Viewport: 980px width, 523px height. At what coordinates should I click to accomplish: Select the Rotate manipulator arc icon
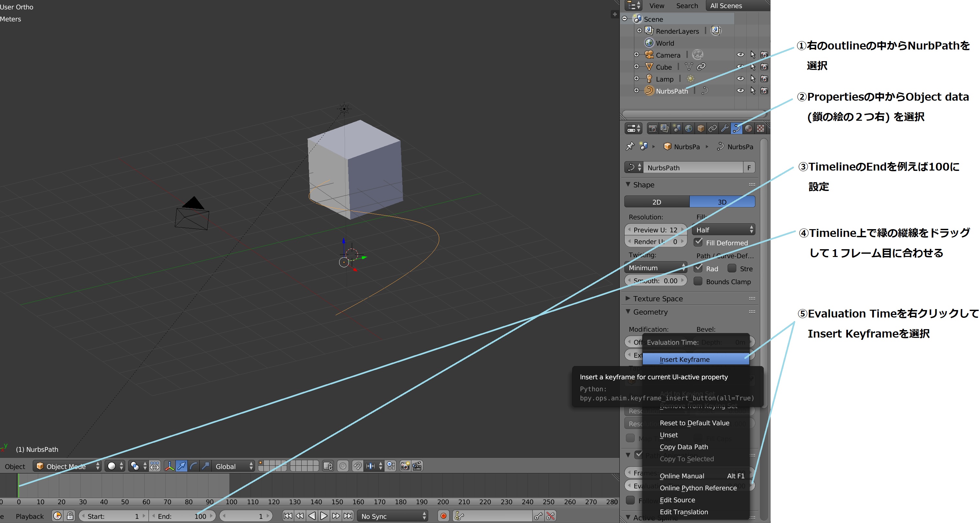tap(194, 466)
